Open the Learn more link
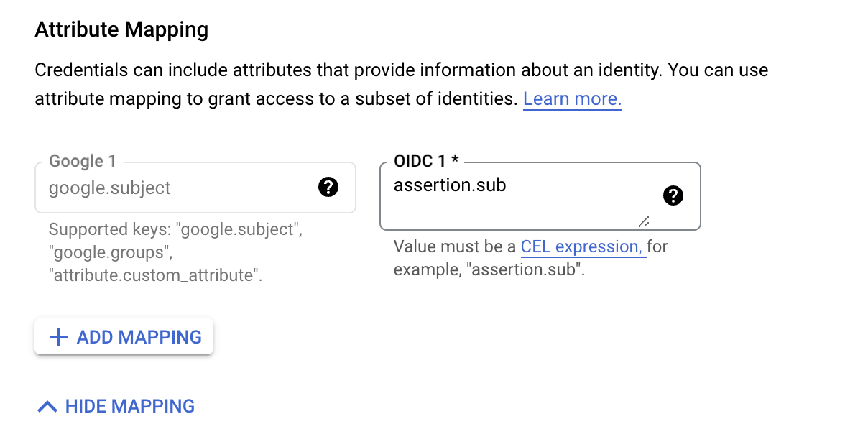 point(572,98)
